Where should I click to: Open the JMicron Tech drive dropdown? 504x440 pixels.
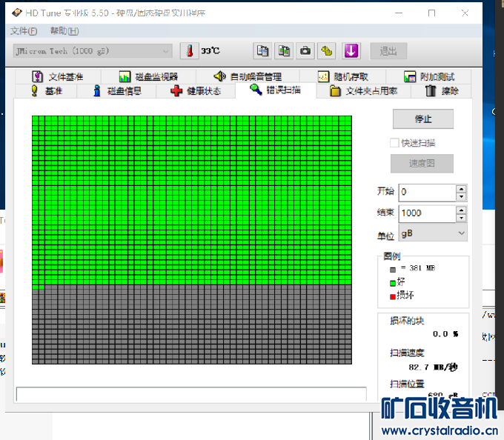point(93,51)
